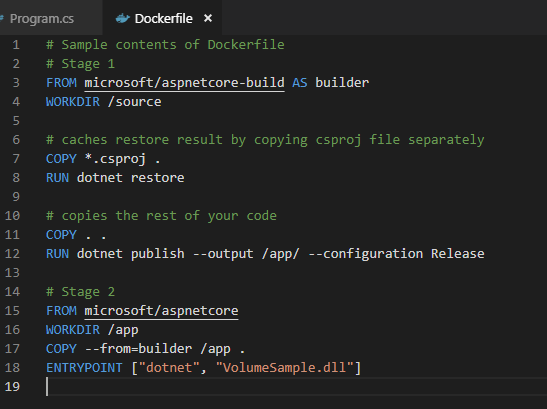Click the '# Stage 2' comment
Screen dimensions: 547x409
pyautogui.click(x=81, y=292)
